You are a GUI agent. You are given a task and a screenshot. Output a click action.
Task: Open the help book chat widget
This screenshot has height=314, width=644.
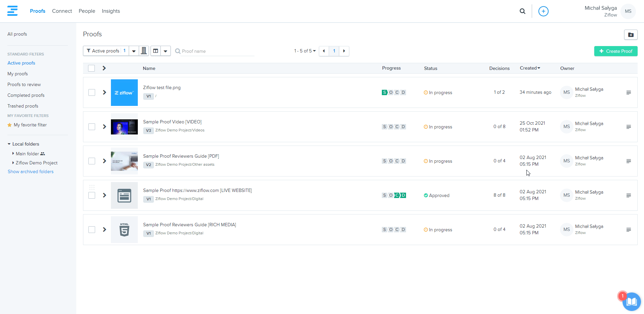631,302
